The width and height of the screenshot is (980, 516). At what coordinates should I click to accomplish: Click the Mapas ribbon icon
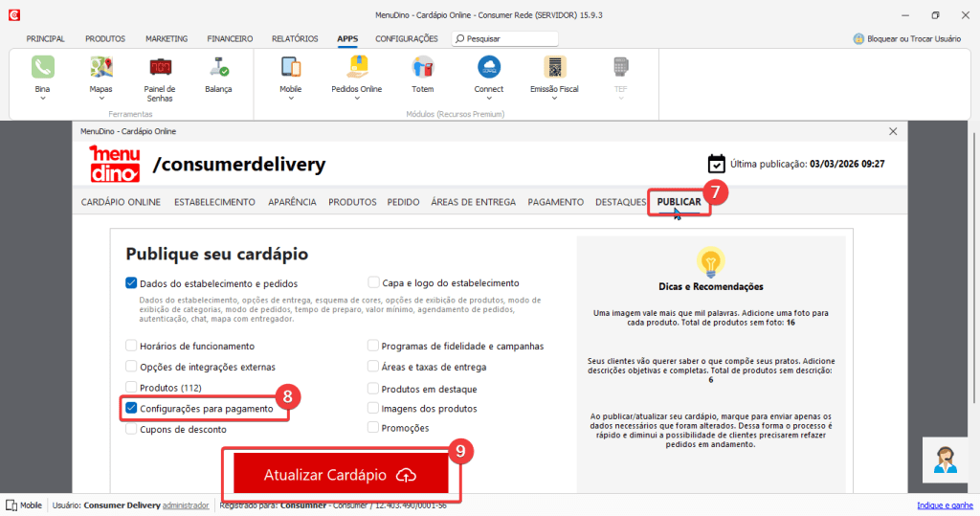pos(100,67)
